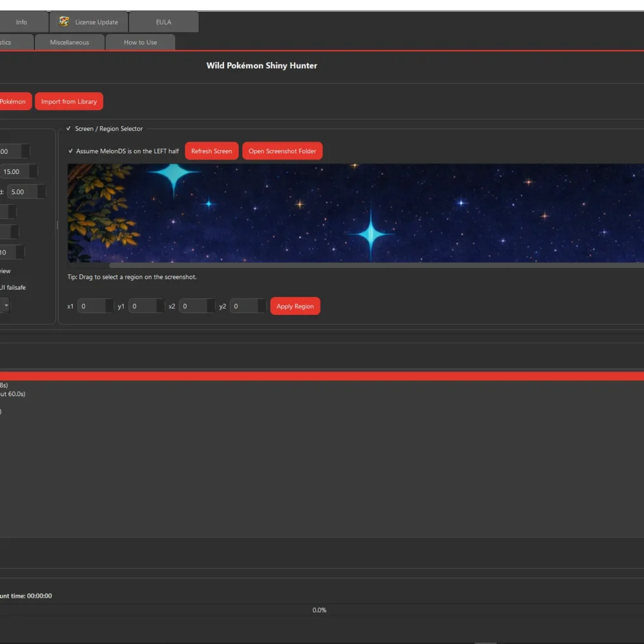Image resolution: width=644 pixels, height=644 pixels.
Task: Open the How to Use tab
Action: pos(140,43)
